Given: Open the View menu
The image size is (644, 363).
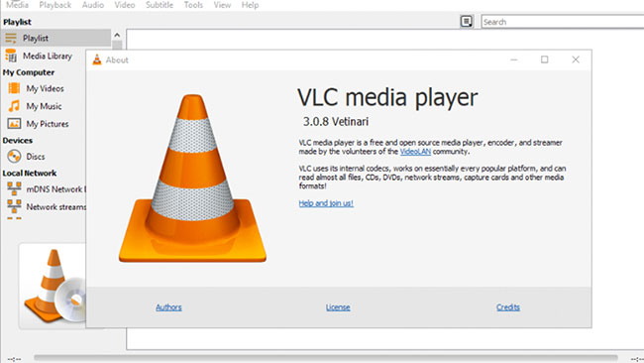Looking at the screenshot, I should pyautogui.click(x=222, y=5).
